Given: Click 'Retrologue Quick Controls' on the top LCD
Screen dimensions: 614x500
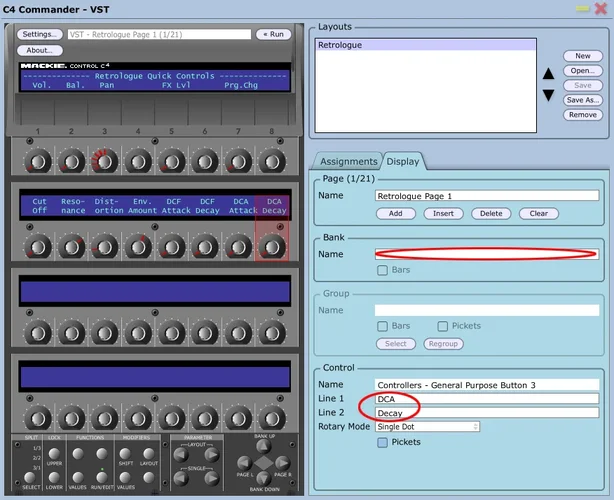Looking at the screenshot, I should coord(154,76).
